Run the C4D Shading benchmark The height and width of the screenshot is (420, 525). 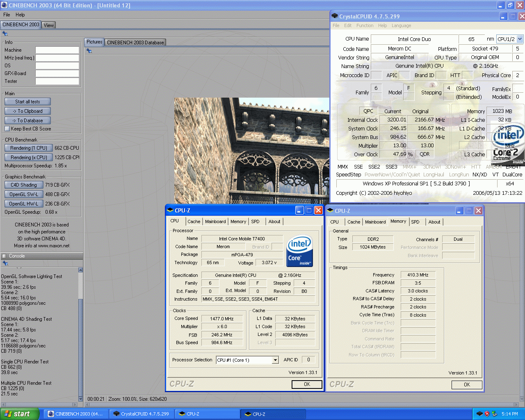[x=24, y=185]
